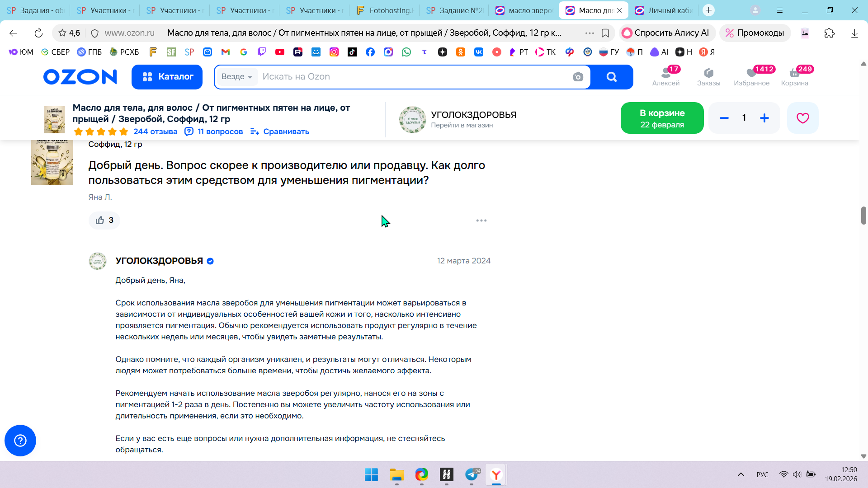Bookmark the page with address bar icon
The height and width of the screenshot is (488, 868).
pyautogui.click(x=605, y=33)
